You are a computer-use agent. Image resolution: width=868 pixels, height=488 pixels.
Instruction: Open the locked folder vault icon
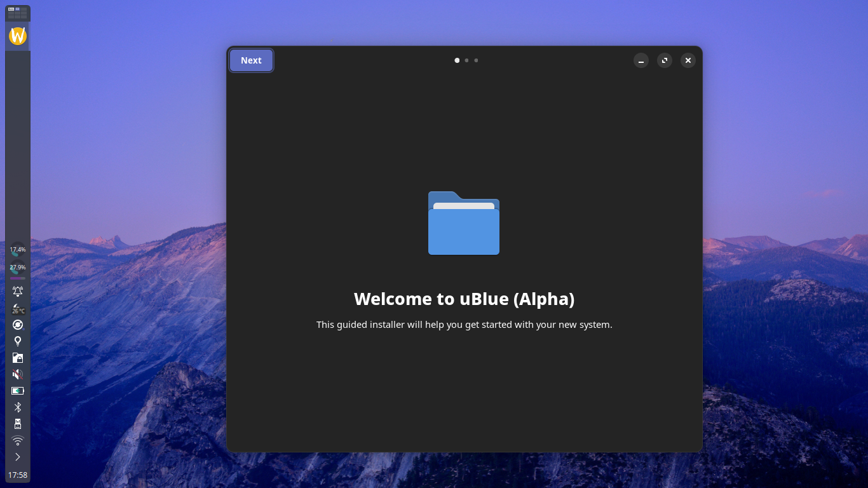(18, 358)
